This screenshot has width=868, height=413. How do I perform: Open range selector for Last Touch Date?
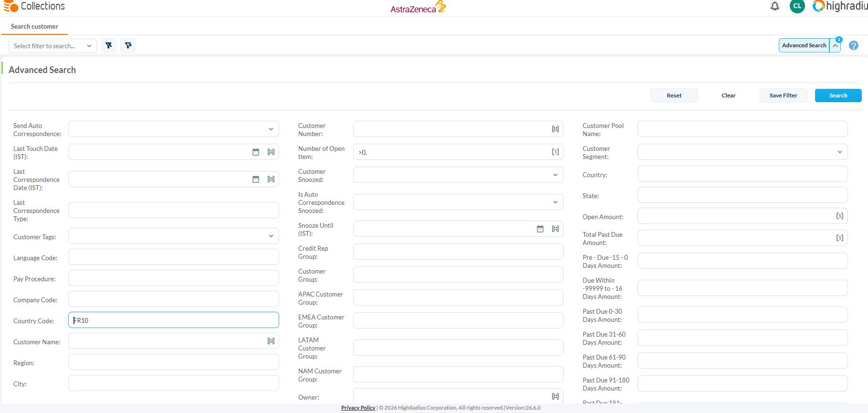pos(271,152)
